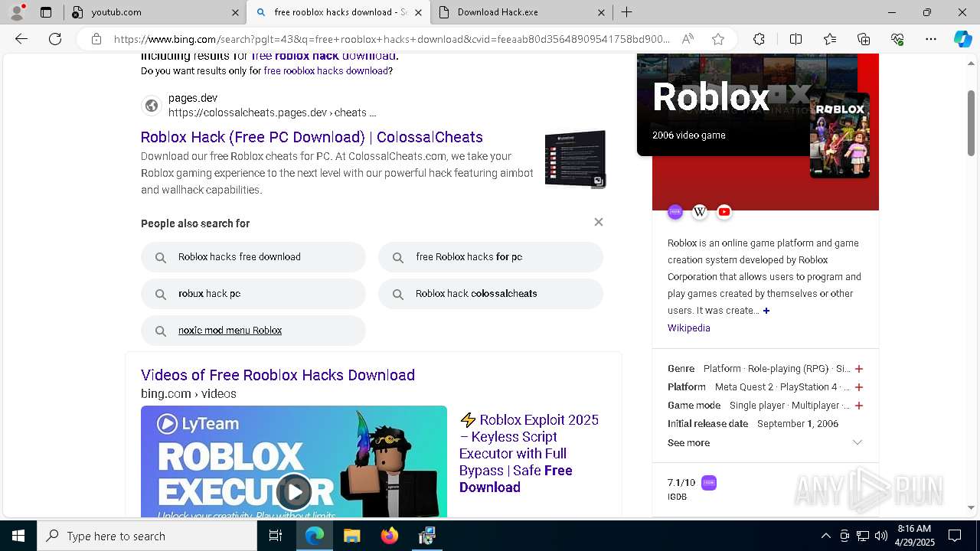Screen dimensions: 980x551
Task: Open a new browser tab
Action: (626, 12)
